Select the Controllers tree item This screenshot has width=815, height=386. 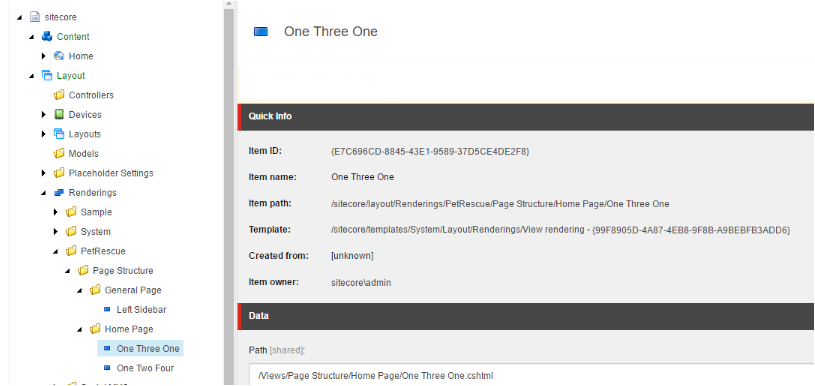[x=91, y=95]
